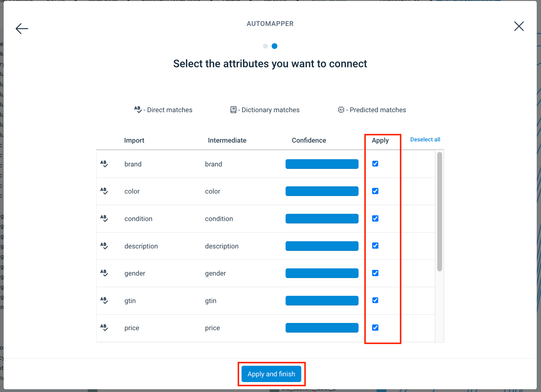Click the Confidence column header
This screenshot has width=541, height=392.
[309, 141]
